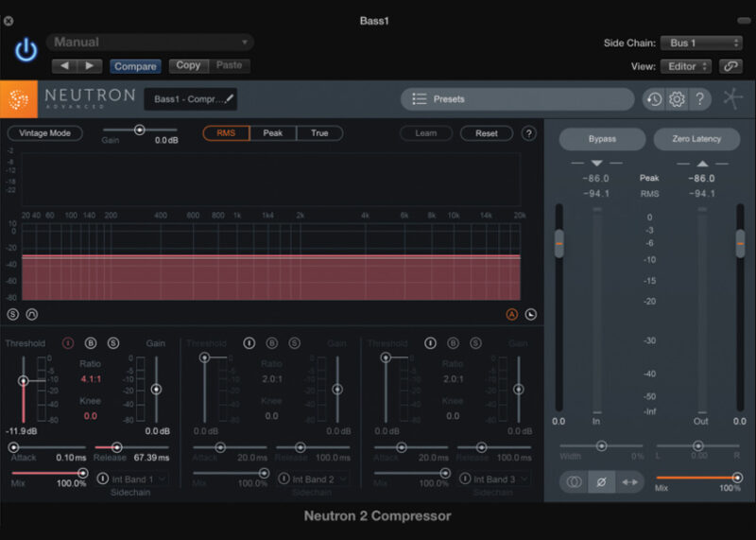Select True detection mode
The image size is (756, 540).
pos(319,133)
